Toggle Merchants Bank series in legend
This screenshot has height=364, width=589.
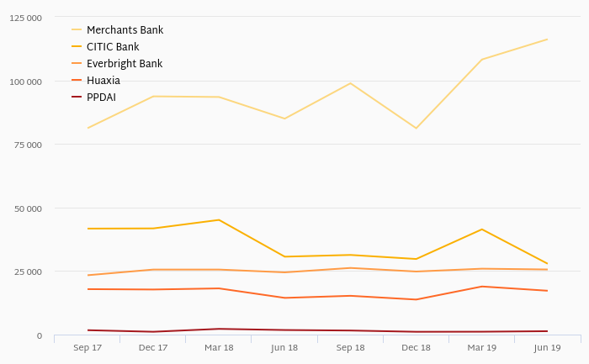[118, 30]
